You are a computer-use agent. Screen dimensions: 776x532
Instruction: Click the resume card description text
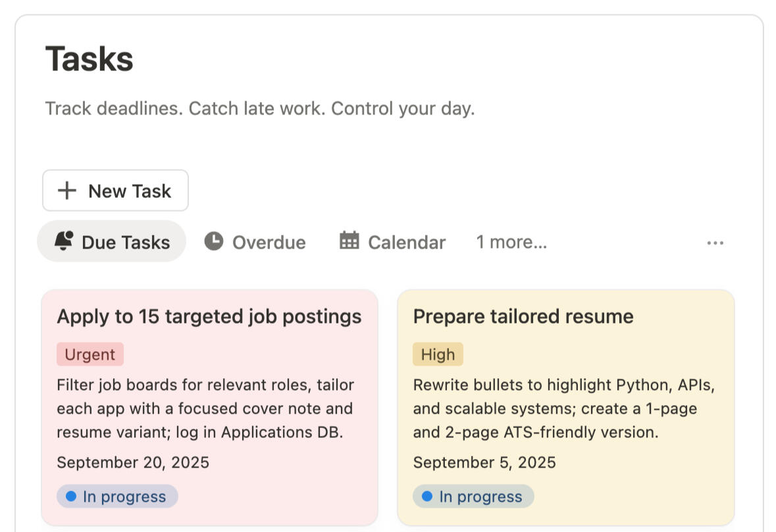click(563, 408)
